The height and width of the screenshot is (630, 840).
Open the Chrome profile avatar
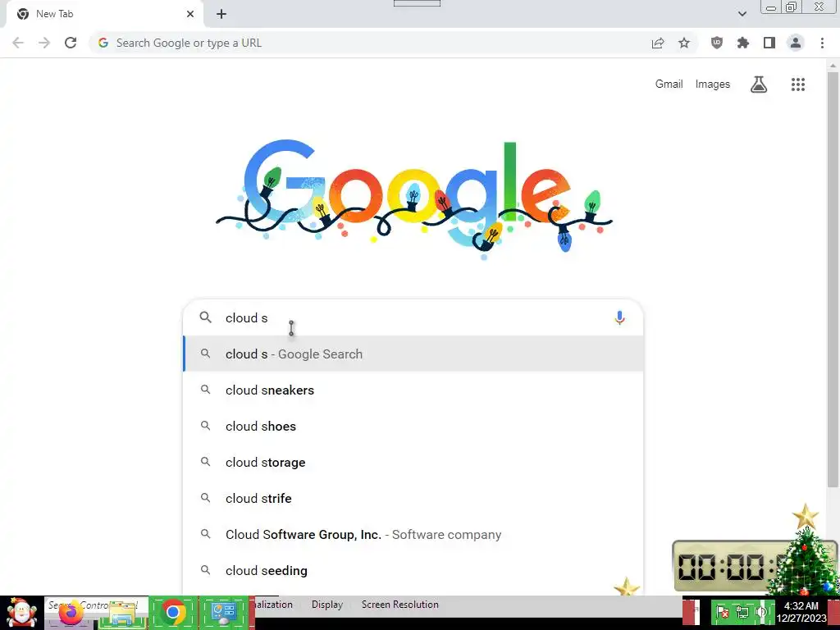(796, 43)
